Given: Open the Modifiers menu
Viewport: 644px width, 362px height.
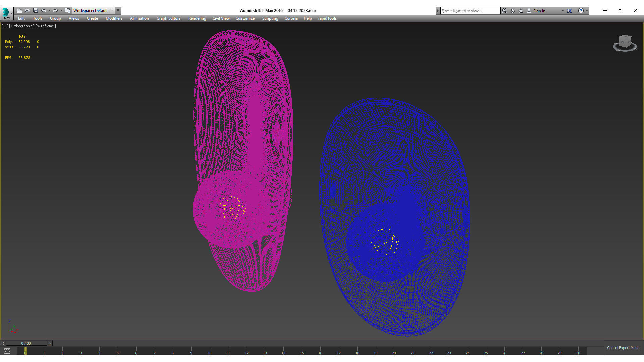Looking at the screenshot, I should coord(114,18).
